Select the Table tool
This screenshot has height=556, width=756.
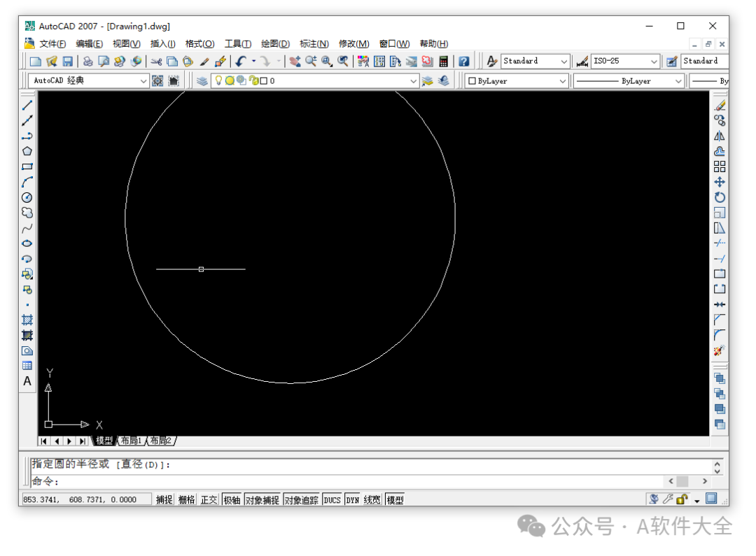pos(27,366)
